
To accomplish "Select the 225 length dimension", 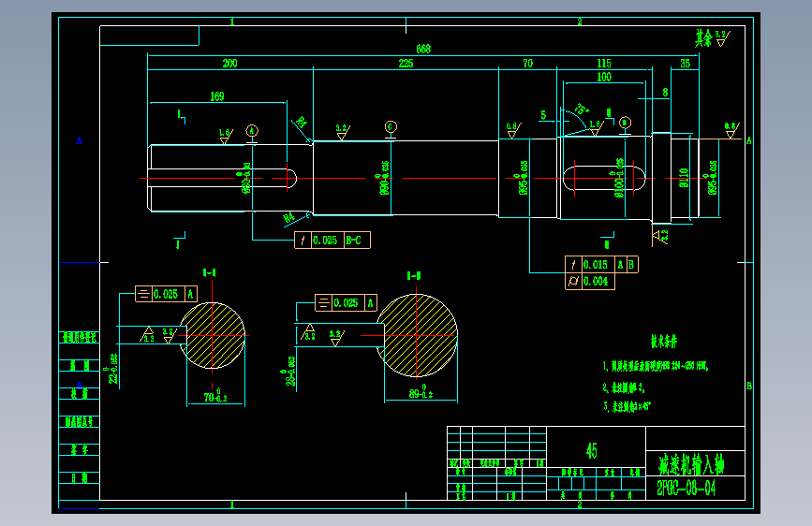I will pos(406,63).
